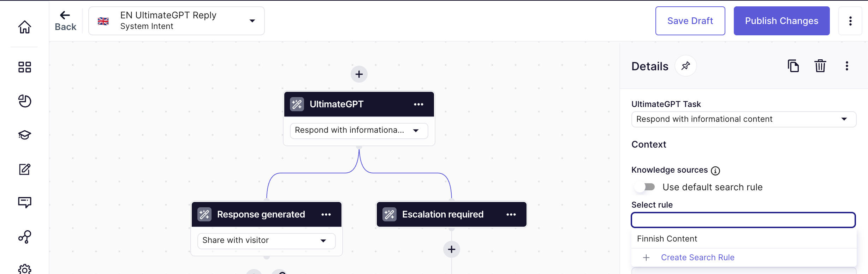Choose Finnish Content rule option
868x274 pixels.
744,239
